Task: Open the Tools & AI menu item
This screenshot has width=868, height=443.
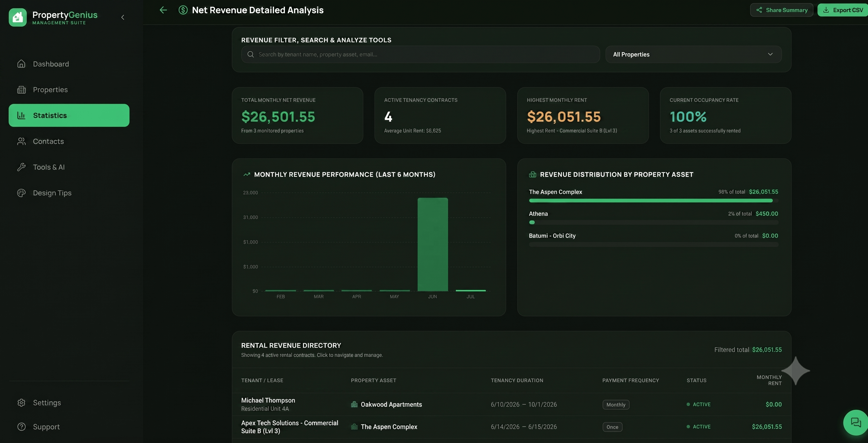Action: point(69,167)
